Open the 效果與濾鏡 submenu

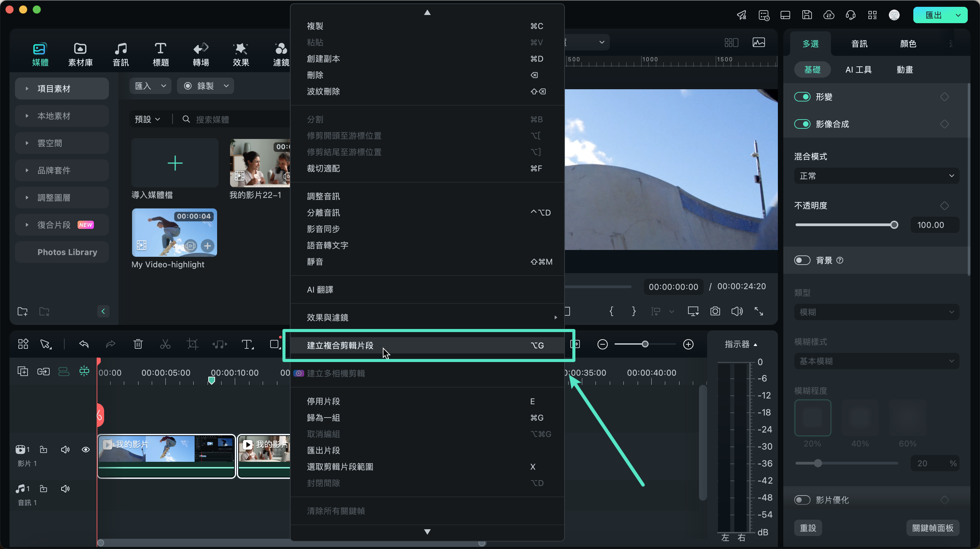[x=427, y=317]
